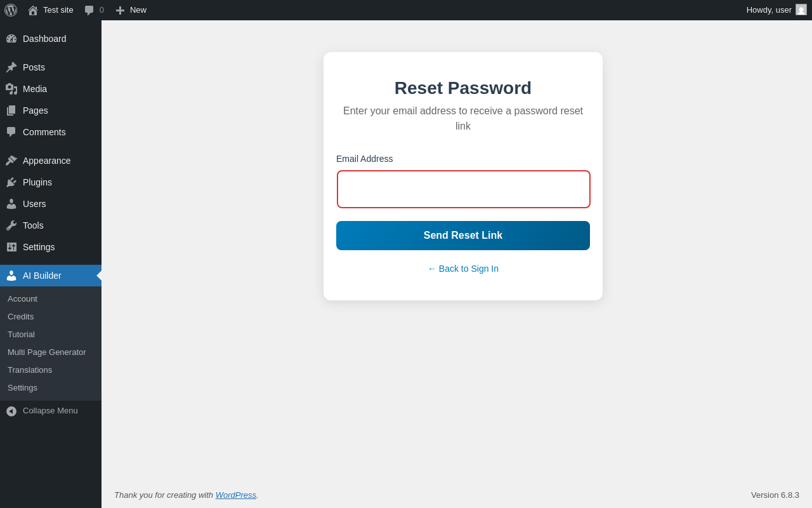Open the Credits submenu item
812x508 pixels.
click(20, 316)
